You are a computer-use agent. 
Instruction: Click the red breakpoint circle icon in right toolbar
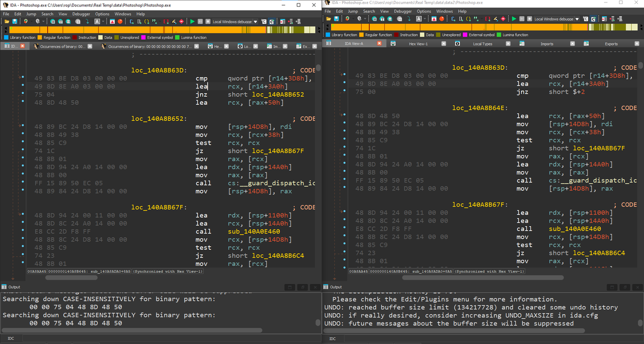(442, 19)
